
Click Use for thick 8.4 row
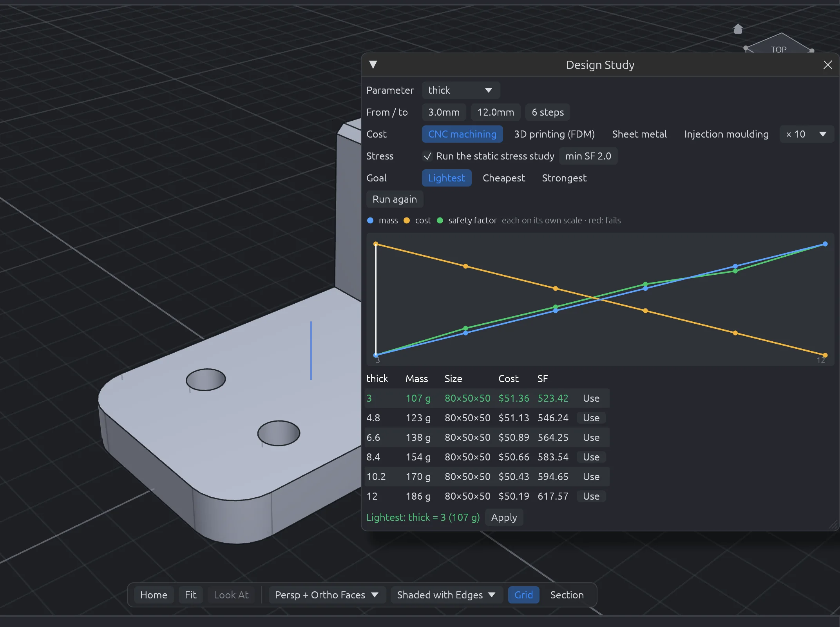[591, 457]
